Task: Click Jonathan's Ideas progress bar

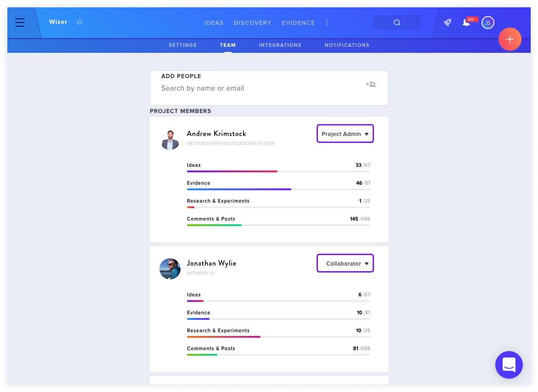Action: pyautogui.click(x=278, y=301)
